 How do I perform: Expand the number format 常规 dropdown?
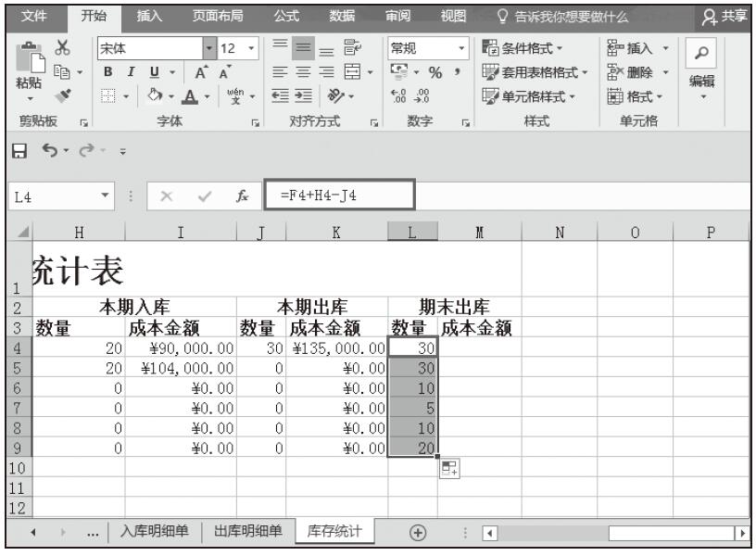[x=462, y=47]
